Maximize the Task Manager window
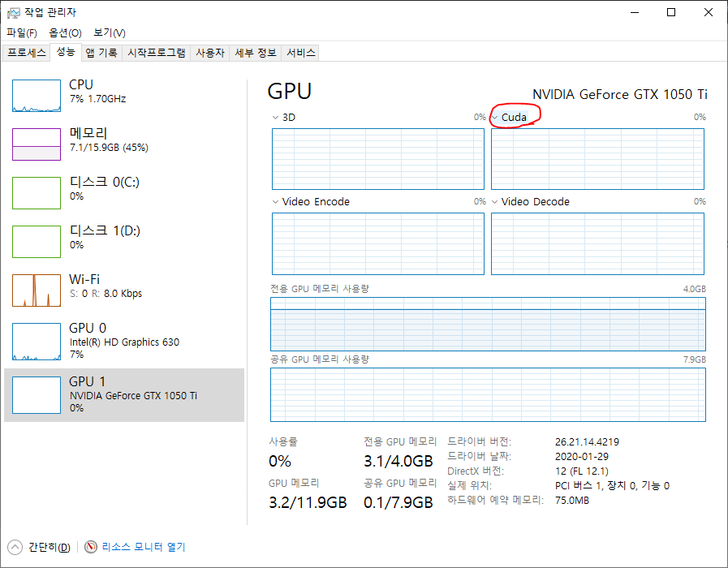Image resolution: width=728 pixels, height=568 pixels. tap(671, 12)
